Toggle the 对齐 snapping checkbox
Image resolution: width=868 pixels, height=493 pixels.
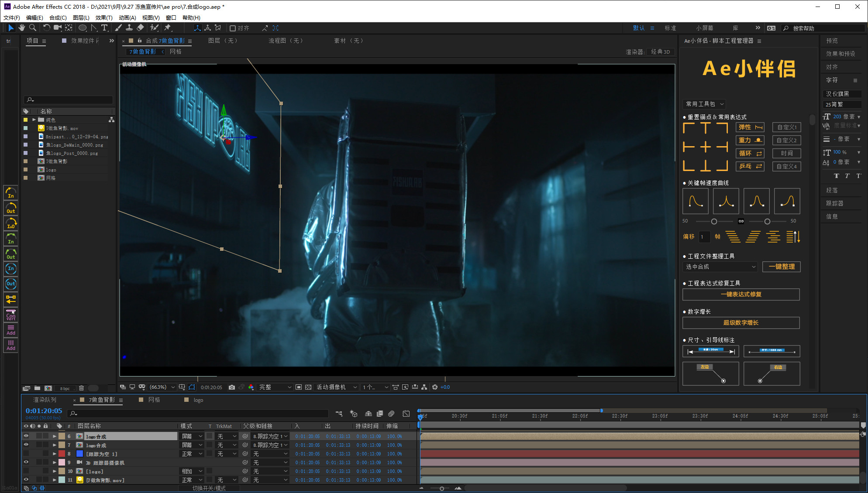(233, 28)
